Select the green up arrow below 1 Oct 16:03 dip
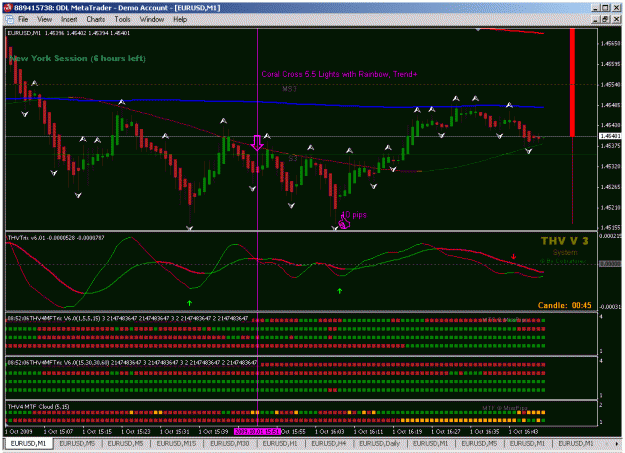Image resolution: width=625 pixels, height=453 pixels. click(340, 291)
